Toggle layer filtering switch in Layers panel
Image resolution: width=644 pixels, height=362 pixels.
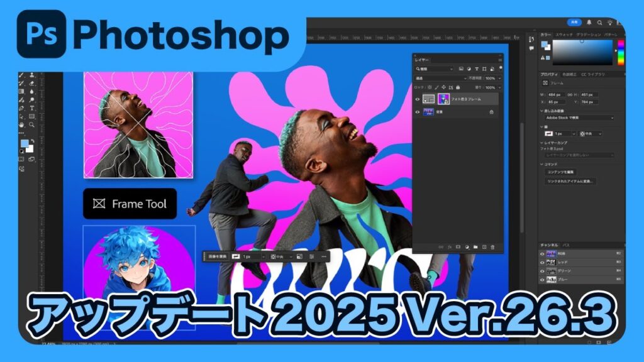click(x=501, y=68)
